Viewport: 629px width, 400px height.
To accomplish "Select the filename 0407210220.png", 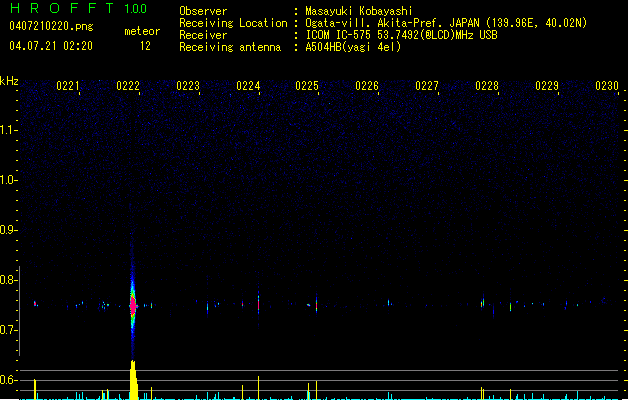I will tap(51, 27).
